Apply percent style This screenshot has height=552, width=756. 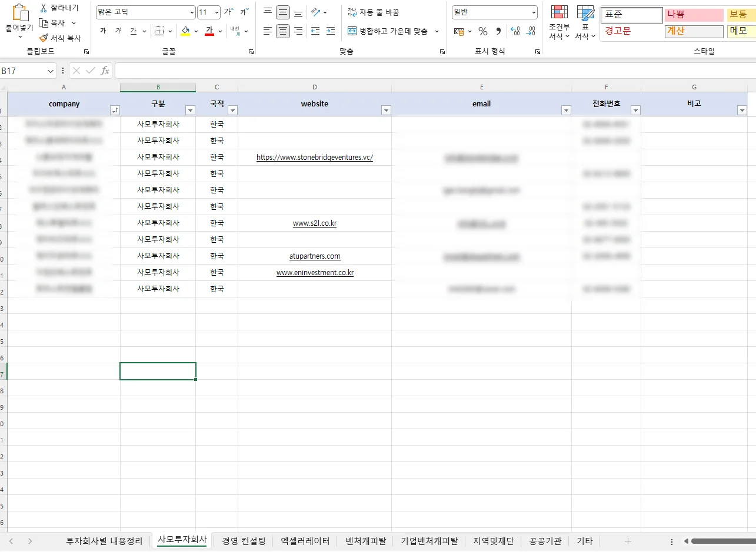[x=483, y=31]
